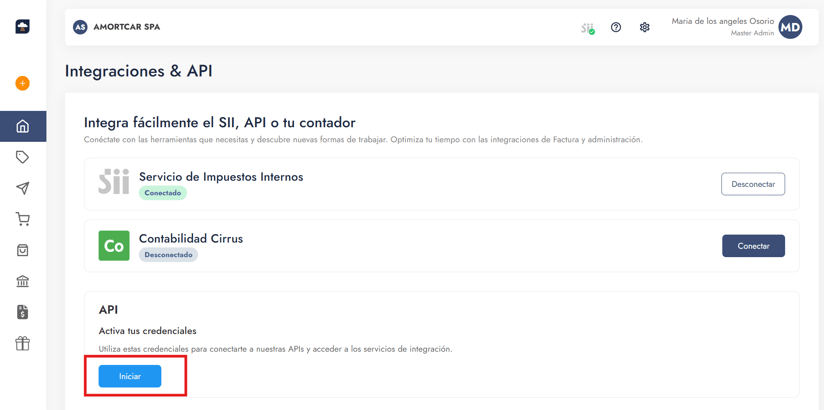The width and height of the screenshot is (824, 410).
Task: Click the gift box sidebar icon
Action: 22,343
